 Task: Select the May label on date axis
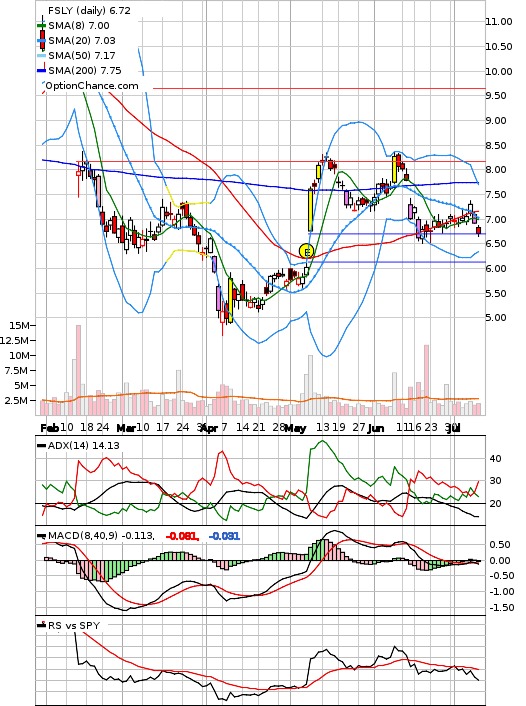coord(295,428)
